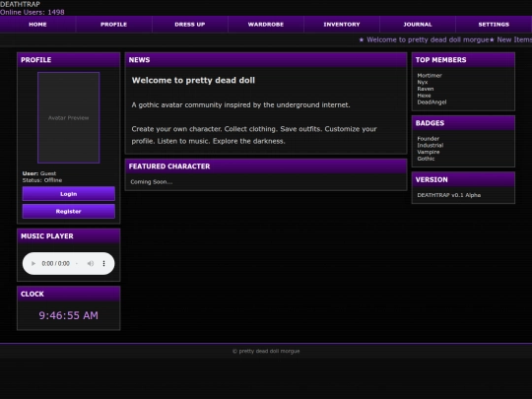Click the Vampire badge
The height and width of the screenshot is (399, 532).
429,152
